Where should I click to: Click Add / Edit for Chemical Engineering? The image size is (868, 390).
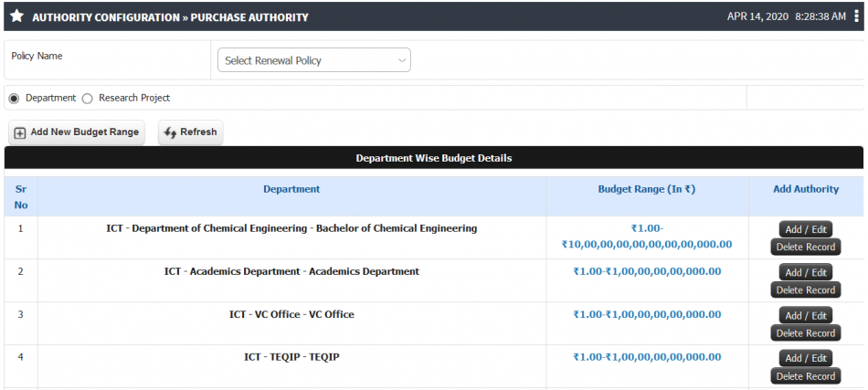click(806, 229)
